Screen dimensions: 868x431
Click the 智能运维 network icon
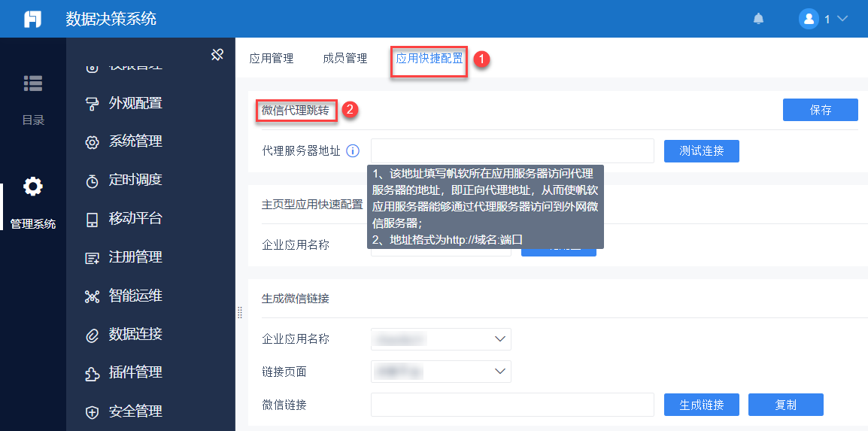pyautogui.click(x=92, y=296)
